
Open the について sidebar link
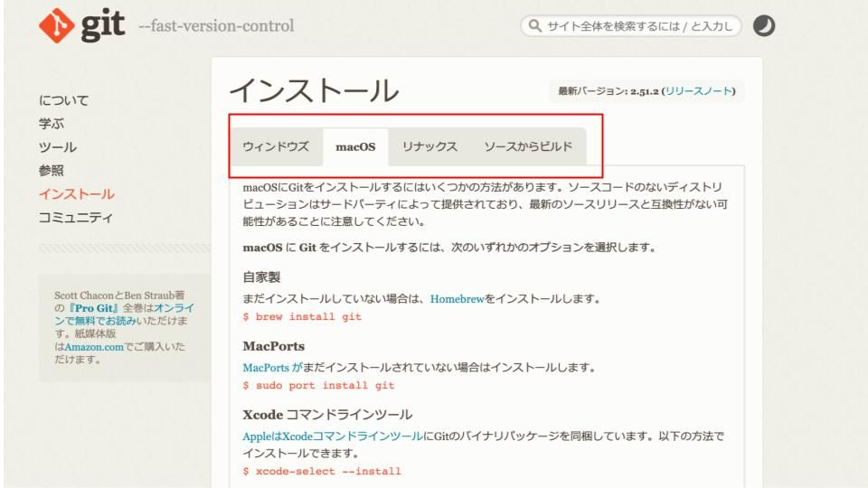tap(63, 100)
